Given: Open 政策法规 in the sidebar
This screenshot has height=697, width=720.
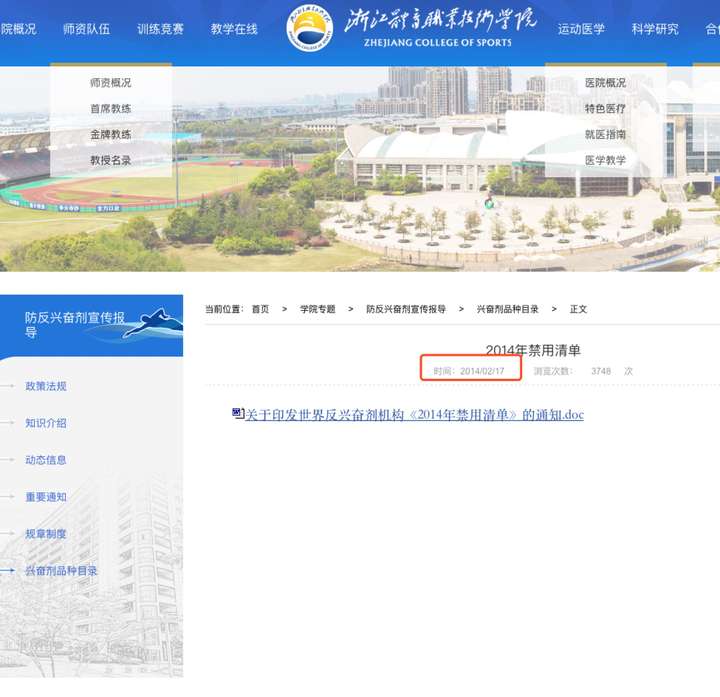Looking at the screenshot, I should (46, 386).
